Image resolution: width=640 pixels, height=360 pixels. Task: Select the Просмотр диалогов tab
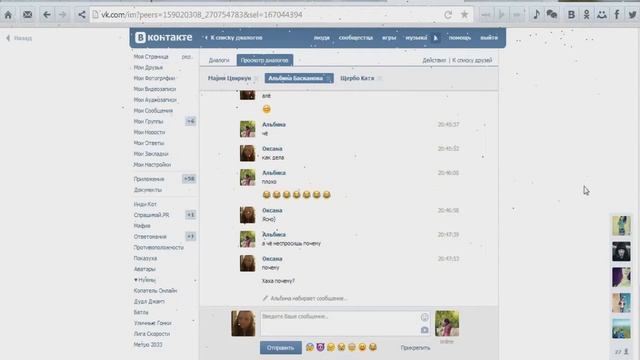[264, 60]
